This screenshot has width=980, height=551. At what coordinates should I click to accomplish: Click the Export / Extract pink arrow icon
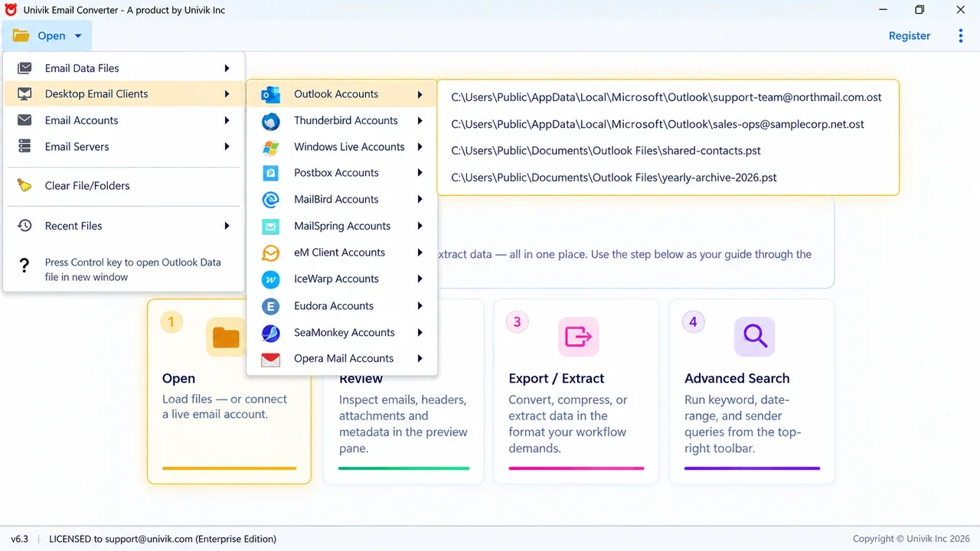(x=578, y=336)
